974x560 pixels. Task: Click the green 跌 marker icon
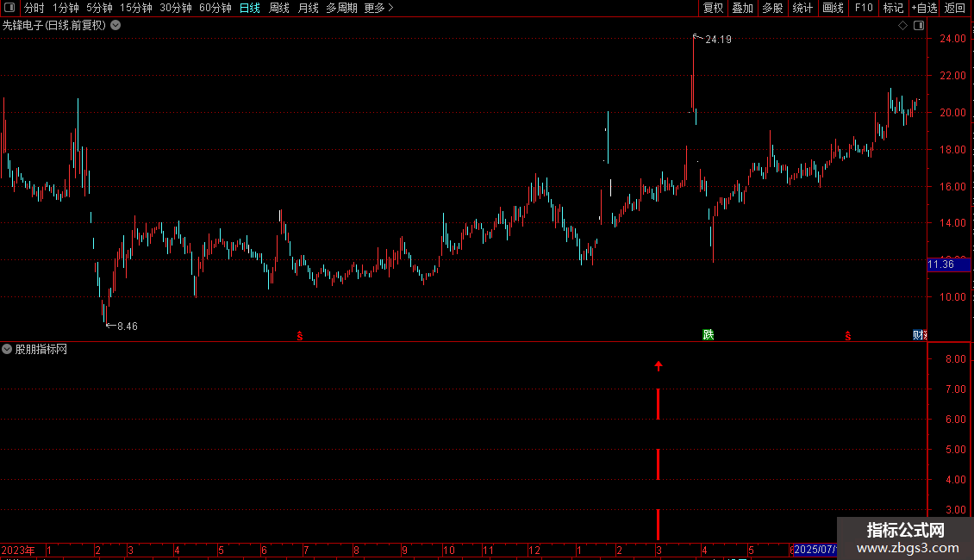709,334
